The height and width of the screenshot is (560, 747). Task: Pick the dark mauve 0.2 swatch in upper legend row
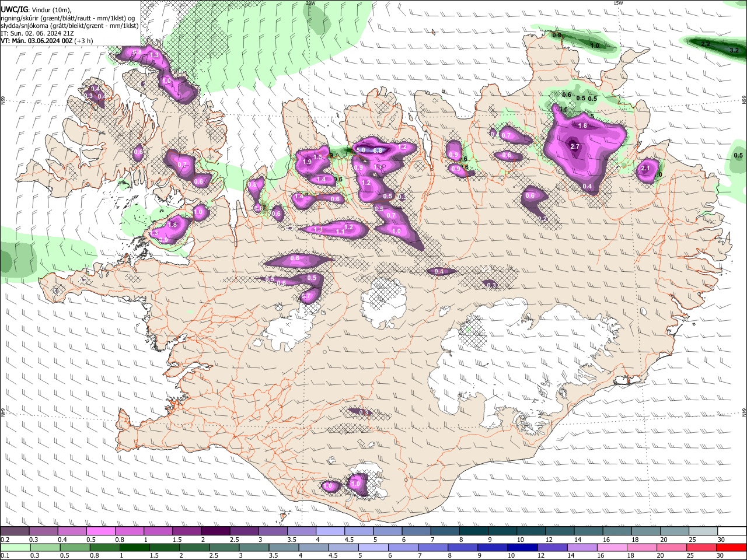click(x=15, y=531)
